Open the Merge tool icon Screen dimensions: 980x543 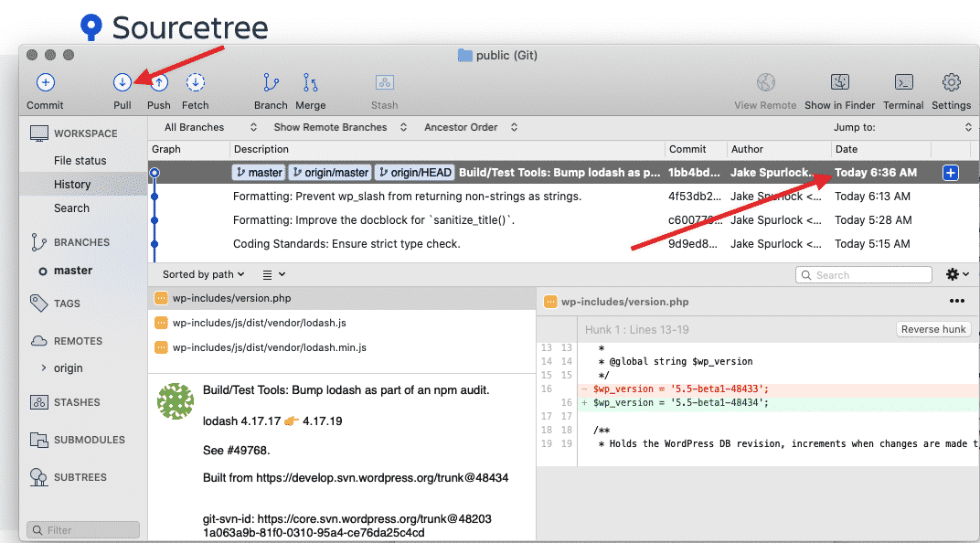(x=311, y=82)
